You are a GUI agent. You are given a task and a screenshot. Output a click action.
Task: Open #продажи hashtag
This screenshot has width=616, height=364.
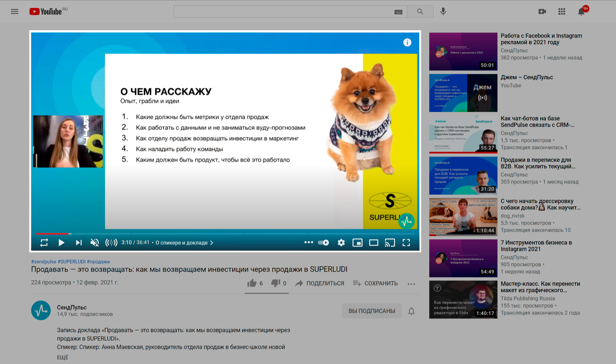[98, 261]
